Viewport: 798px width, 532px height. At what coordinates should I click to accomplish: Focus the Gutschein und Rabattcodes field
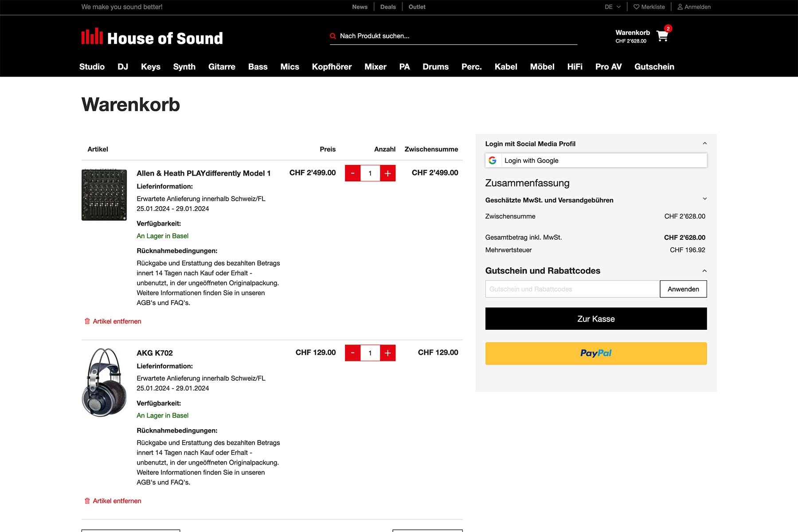tap(572, 289)
